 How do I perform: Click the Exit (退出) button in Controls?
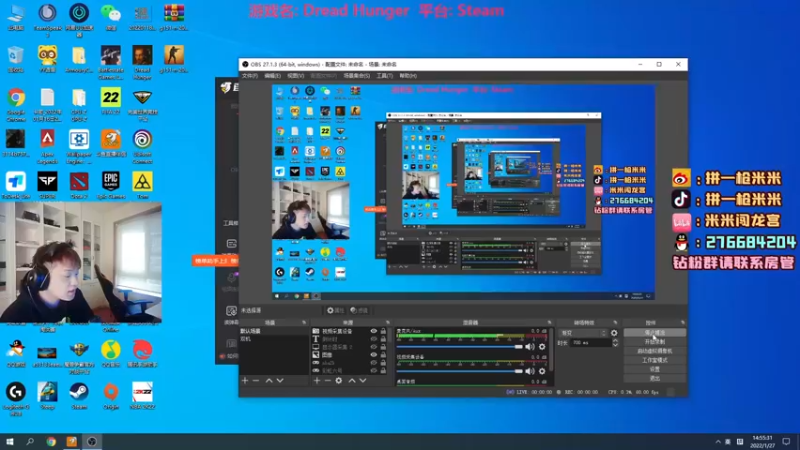(x=655, y=379)
